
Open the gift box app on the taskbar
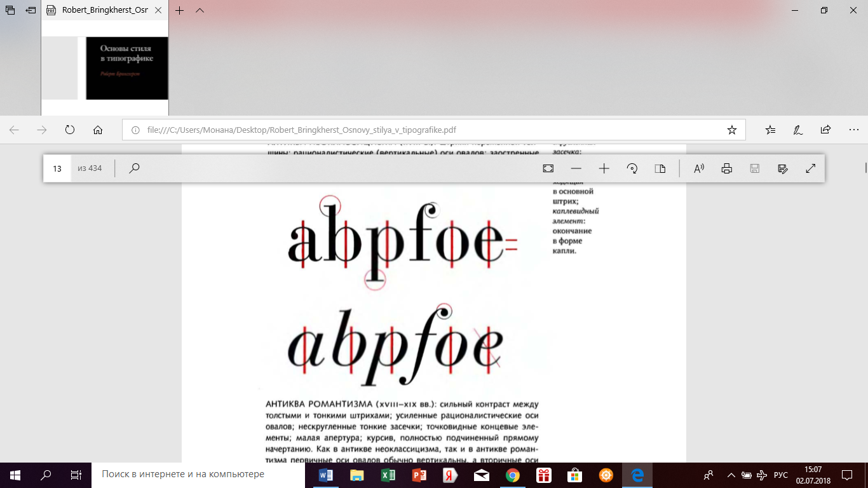coord(543,475)
